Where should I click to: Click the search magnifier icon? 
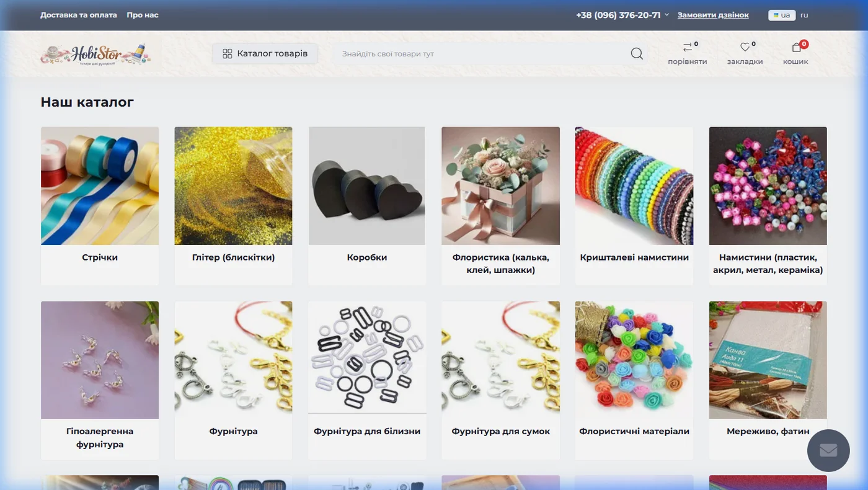[637, 54]
